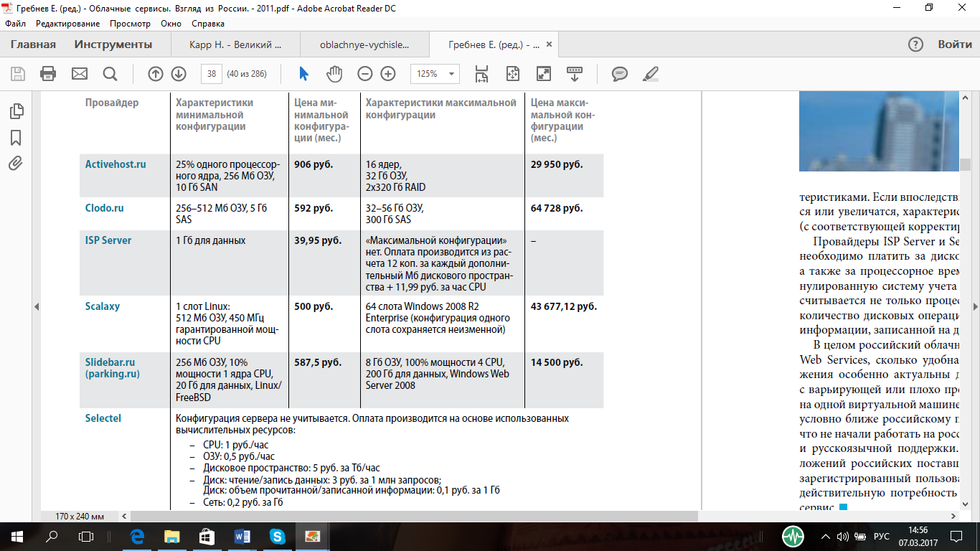Viewport: 980px width, 551px height.
Task: Click the 29 950 руб. price cell
Action: pos(557,164)
